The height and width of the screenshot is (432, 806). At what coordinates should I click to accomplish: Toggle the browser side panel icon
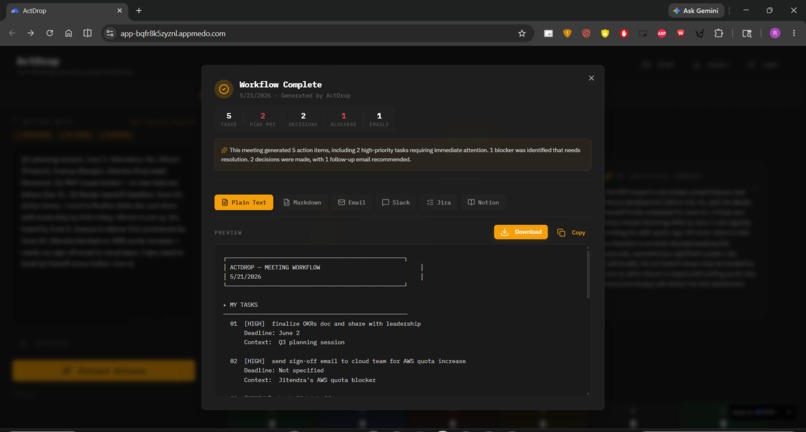(87, 33)
